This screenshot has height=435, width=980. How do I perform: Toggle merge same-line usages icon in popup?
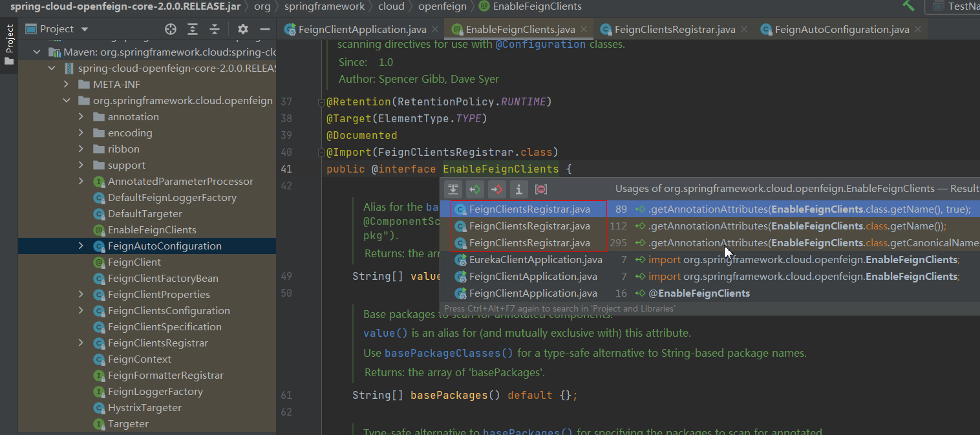(x=454, y=189)
